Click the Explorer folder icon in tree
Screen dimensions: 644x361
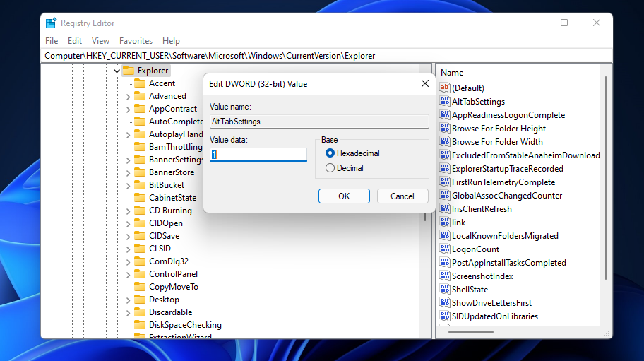[129, 70]
